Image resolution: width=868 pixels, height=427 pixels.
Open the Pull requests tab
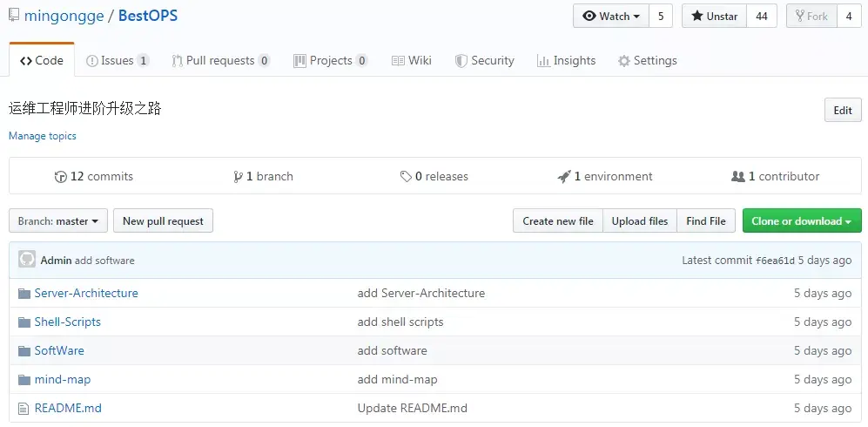pyautogui.click(x=220, y=61)
